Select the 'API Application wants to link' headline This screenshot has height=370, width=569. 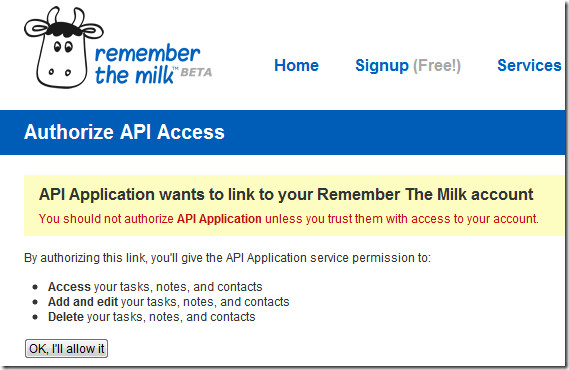(x=286, y=195)
